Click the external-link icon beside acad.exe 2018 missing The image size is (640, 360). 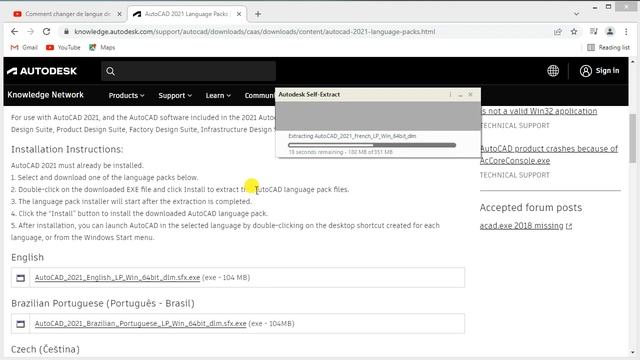pyautogui.click(x=569, y=226)
